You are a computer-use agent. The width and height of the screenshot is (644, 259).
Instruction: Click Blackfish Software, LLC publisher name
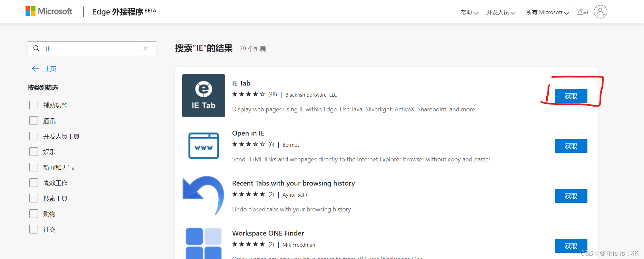311,94
